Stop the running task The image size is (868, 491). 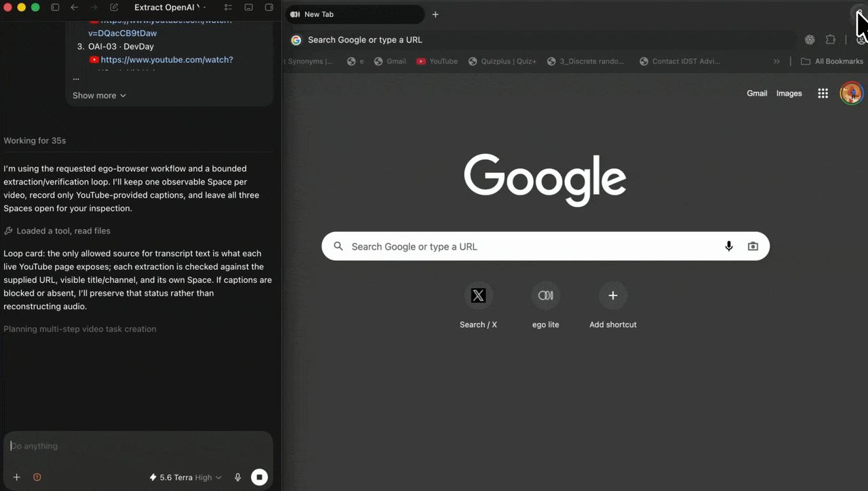259,477
